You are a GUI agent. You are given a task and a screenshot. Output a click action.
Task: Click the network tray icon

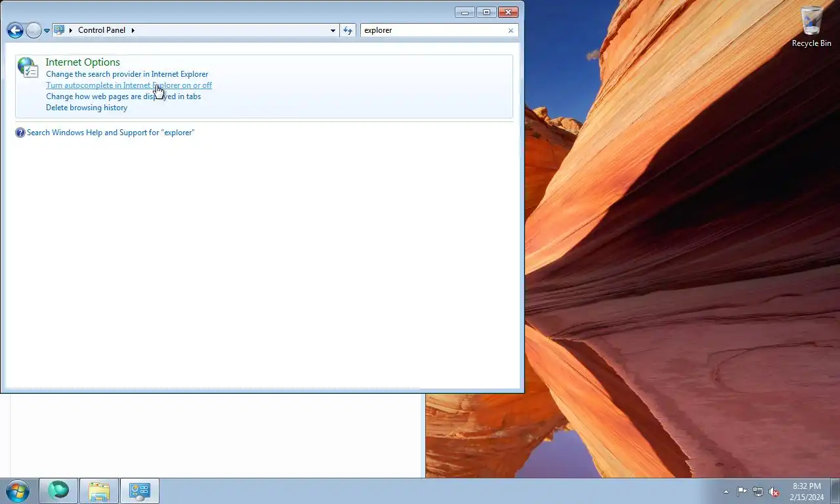pos(758,492)
